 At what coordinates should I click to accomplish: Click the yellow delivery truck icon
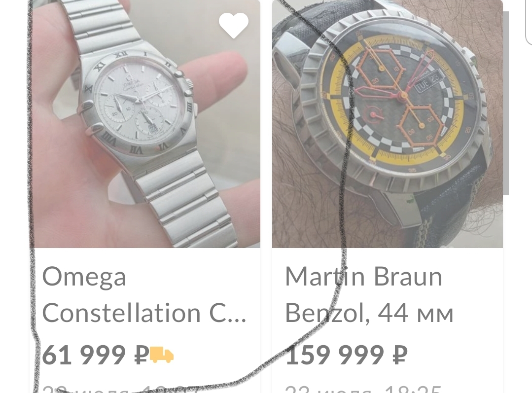162,355
